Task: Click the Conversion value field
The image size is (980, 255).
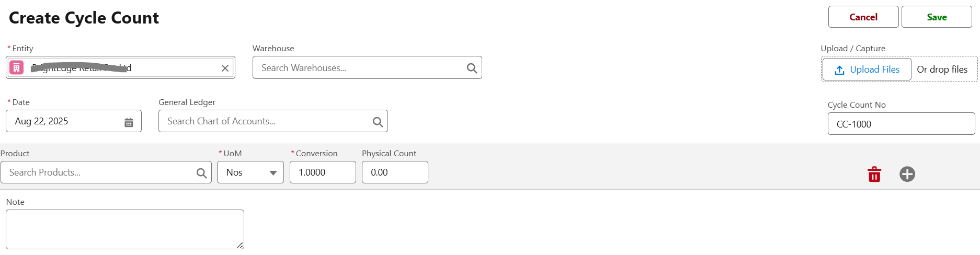Action: pos(323,172)
